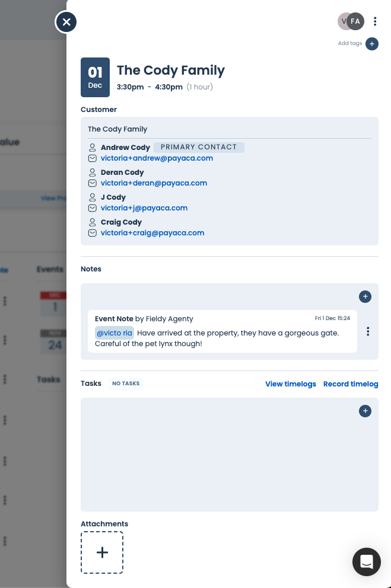Open email victoria+craig@payaca.com

(x=152, y=233)
